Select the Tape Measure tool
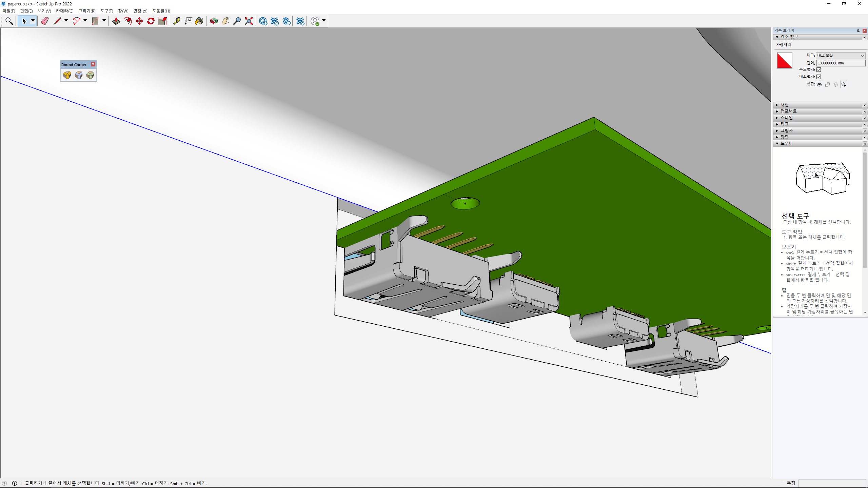 pos(177,21)
